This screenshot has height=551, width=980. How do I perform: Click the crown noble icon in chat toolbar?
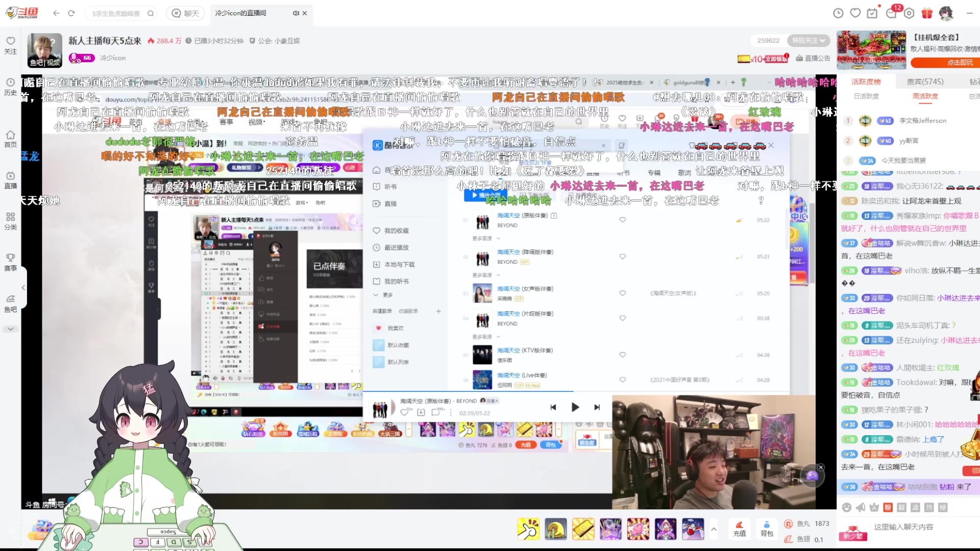pos(874,507)
